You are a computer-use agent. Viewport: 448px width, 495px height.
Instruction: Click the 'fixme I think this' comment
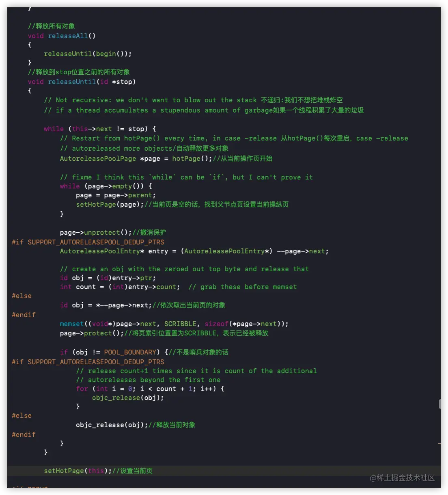pyautogui.click(x=186, y=177)
